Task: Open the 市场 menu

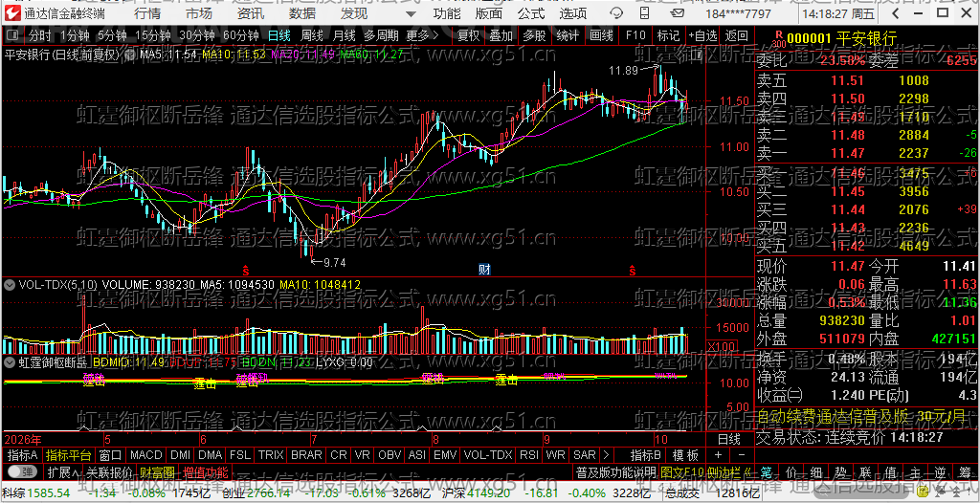Action: pos(199,13)
